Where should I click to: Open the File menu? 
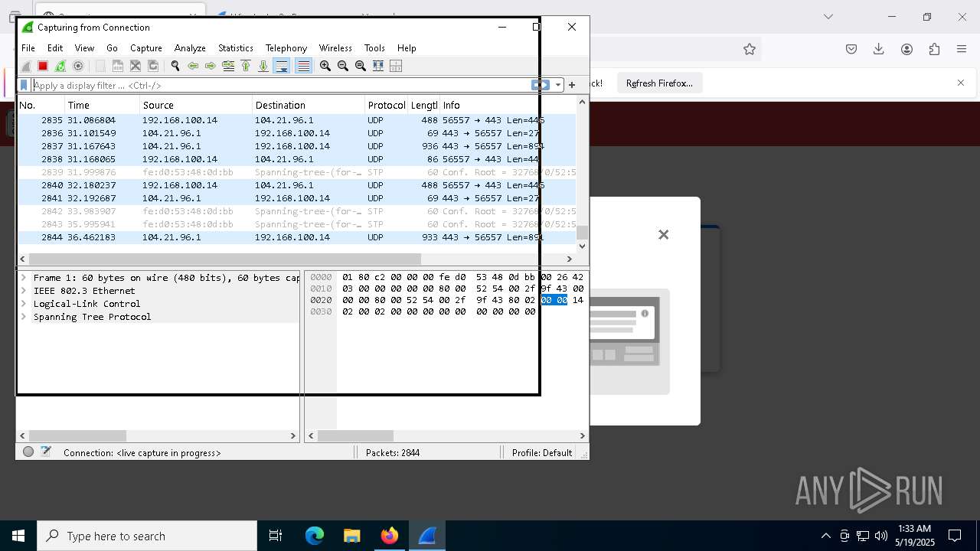click(x=28, y=47)
